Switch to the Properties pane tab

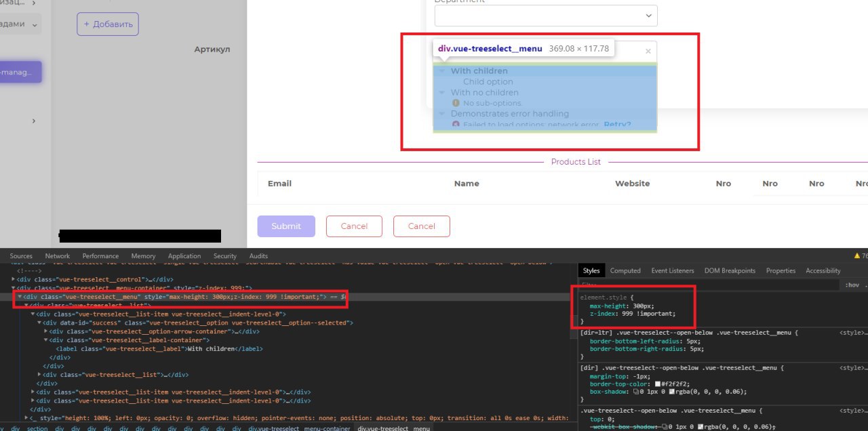click(x=781, y=270)
